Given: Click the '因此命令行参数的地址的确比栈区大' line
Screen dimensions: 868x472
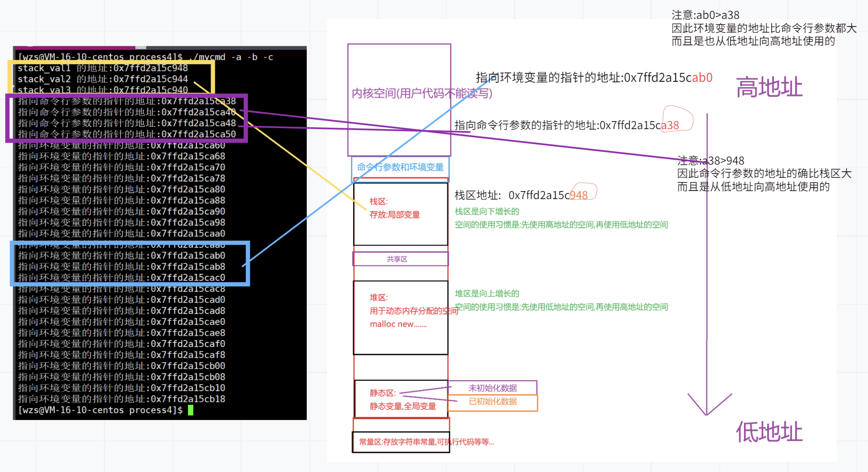Looking at the screenshot, I should point(764,174).
